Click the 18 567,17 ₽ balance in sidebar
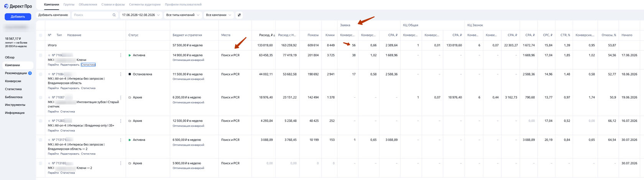Image resolution: width=644 pixels, height=180 pixels. coord(13,39)
